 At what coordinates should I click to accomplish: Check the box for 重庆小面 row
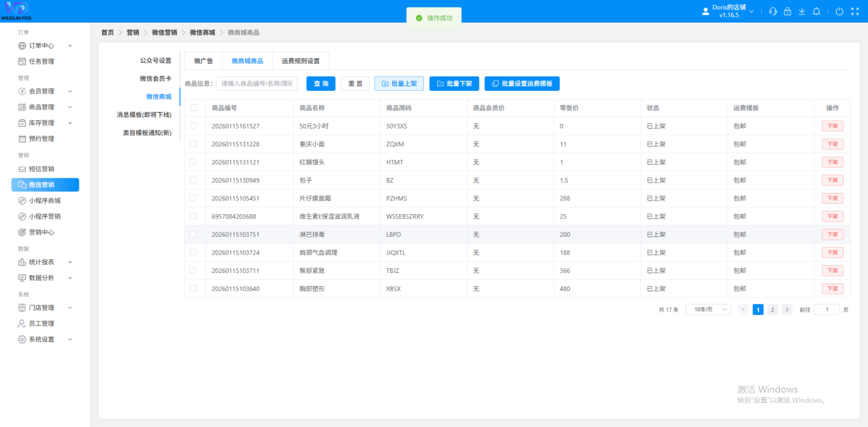coord(193,144)
